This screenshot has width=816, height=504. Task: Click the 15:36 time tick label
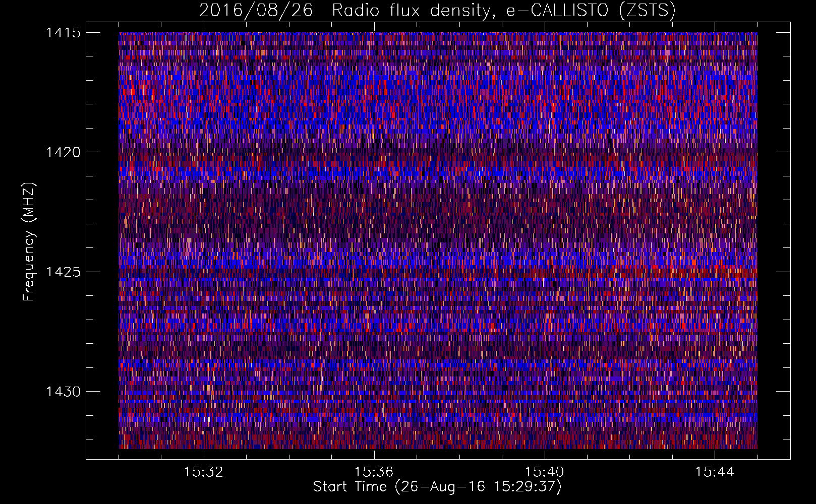coord(374,472)
